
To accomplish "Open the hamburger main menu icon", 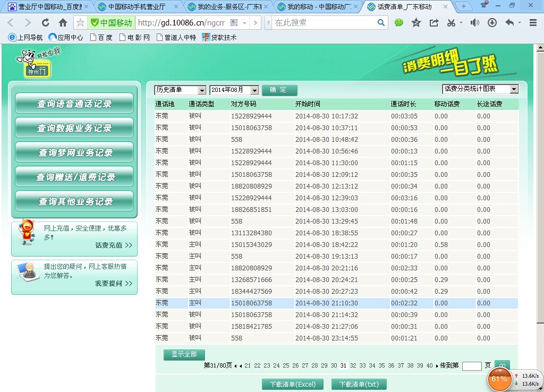I will tap(533, 23).
